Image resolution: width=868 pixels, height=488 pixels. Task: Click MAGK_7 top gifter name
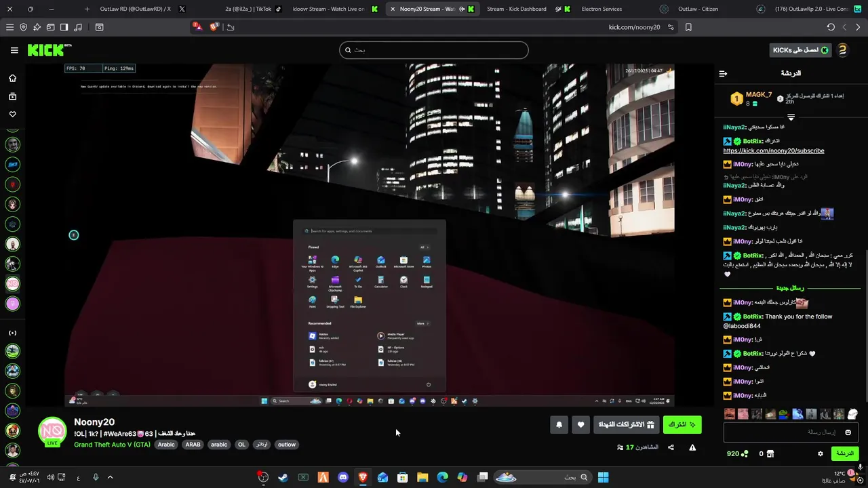point(759,95)
